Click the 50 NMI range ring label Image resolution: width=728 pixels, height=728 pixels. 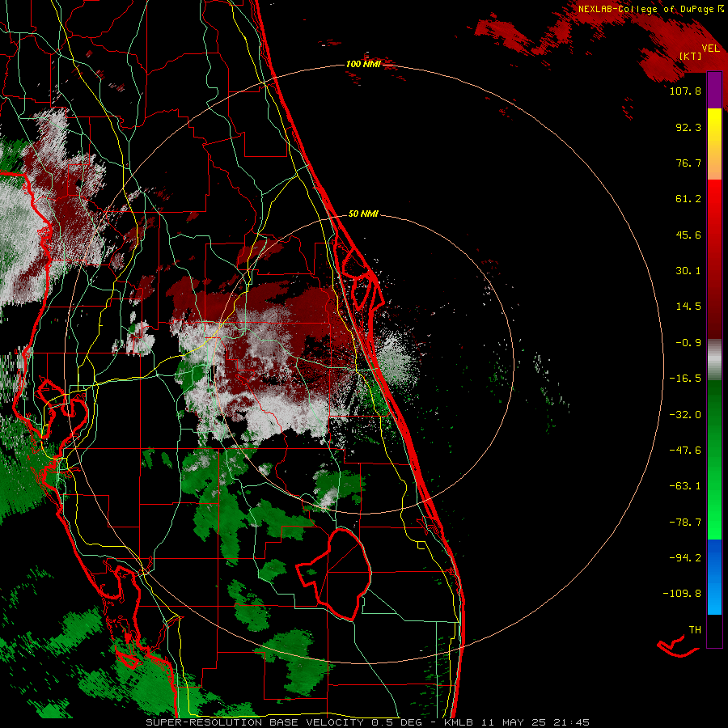(x=363, y=214)
